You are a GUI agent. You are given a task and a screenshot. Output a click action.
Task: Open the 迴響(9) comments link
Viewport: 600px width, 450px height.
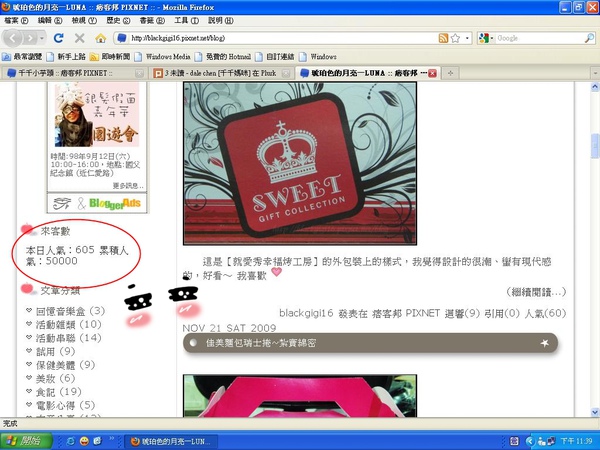click(x=462, y=313)
